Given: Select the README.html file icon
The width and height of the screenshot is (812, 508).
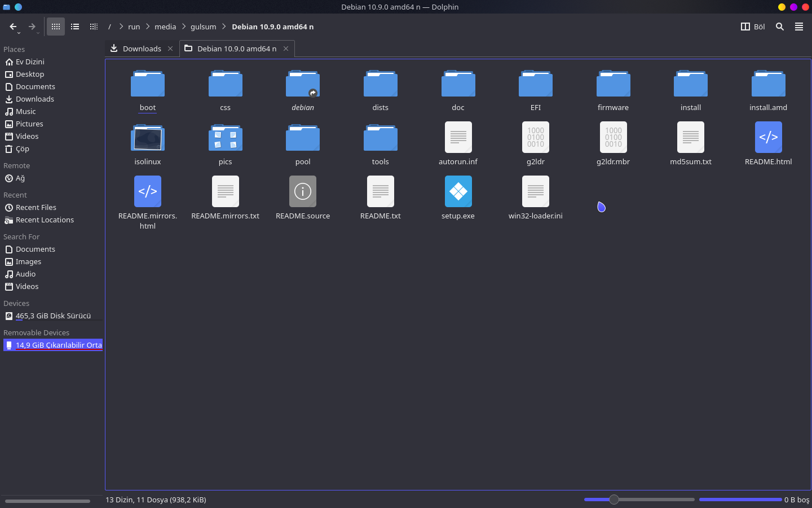Looking at the screenshot, I should (769, 137).
